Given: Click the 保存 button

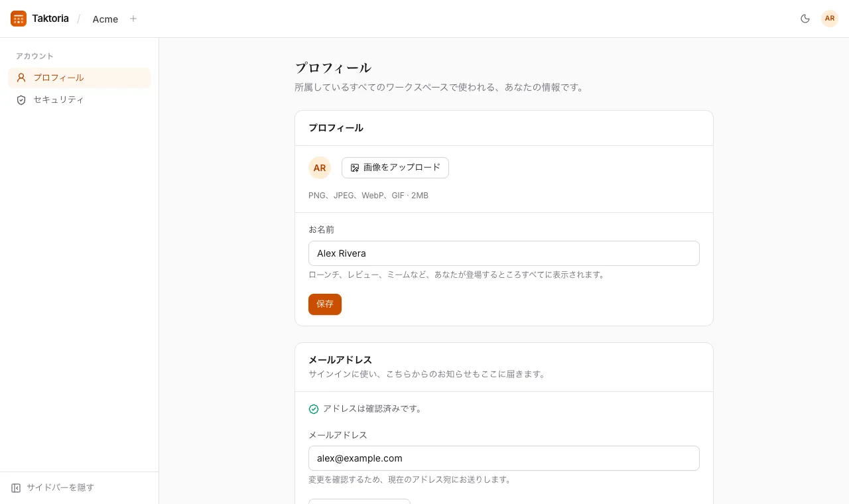Looking at the screenshot, I should pyautogui.click(x=325, y=304).
